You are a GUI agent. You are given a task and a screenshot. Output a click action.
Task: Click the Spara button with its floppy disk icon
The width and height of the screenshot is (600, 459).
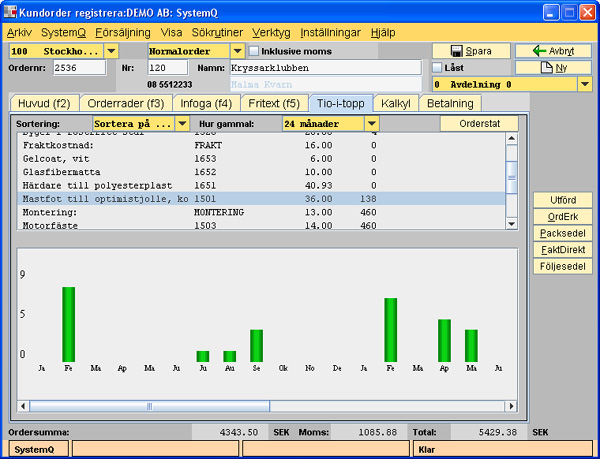coord(471,51)
